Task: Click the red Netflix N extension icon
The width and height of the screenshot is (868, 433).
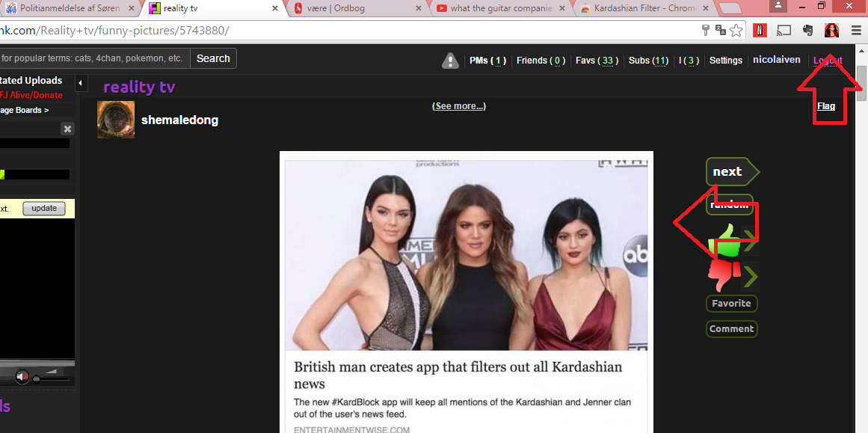Action: 760,31
